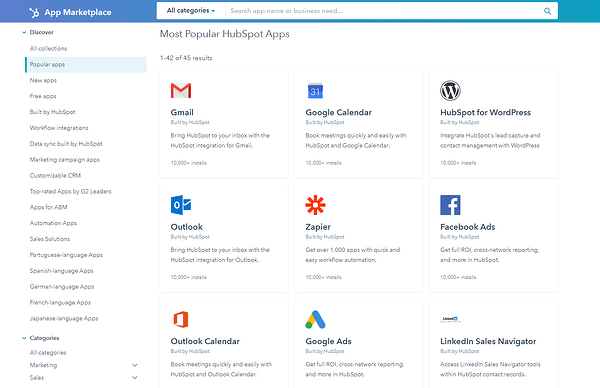Image resolution: width=600 pixels, height=388 pixels.
Task: Open Apps for ABM collection
Action: [x=49, y=207]
